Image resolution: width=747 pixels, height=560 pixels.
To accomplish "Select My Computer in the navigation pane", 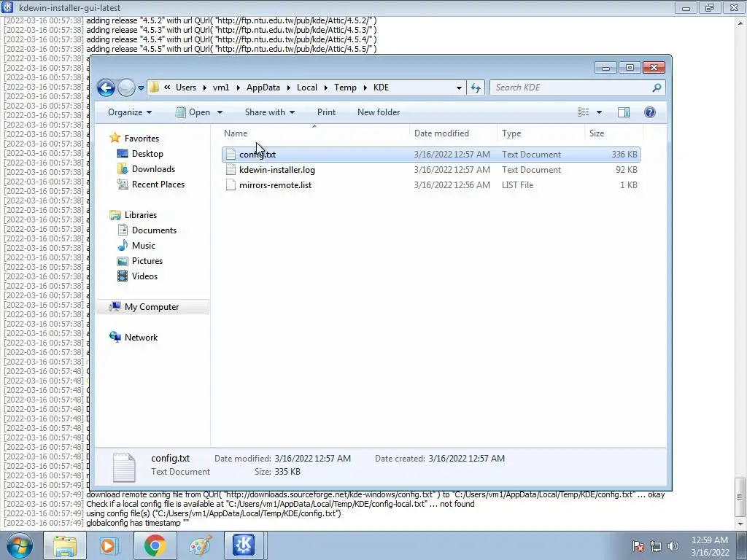I will pyautogui.click(x=152, y=307).
